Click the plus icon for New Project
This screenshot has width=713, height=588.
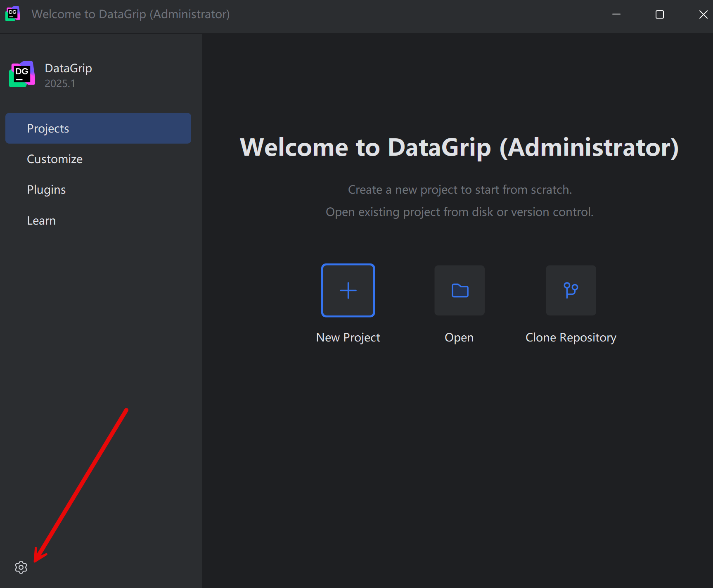pos(348,290)
